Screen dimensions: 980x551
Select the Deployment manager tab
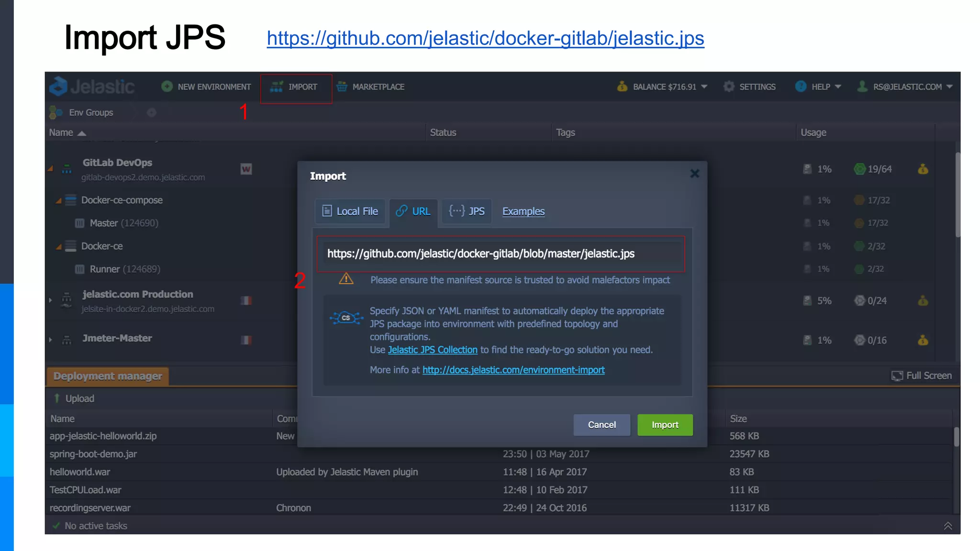108,376
